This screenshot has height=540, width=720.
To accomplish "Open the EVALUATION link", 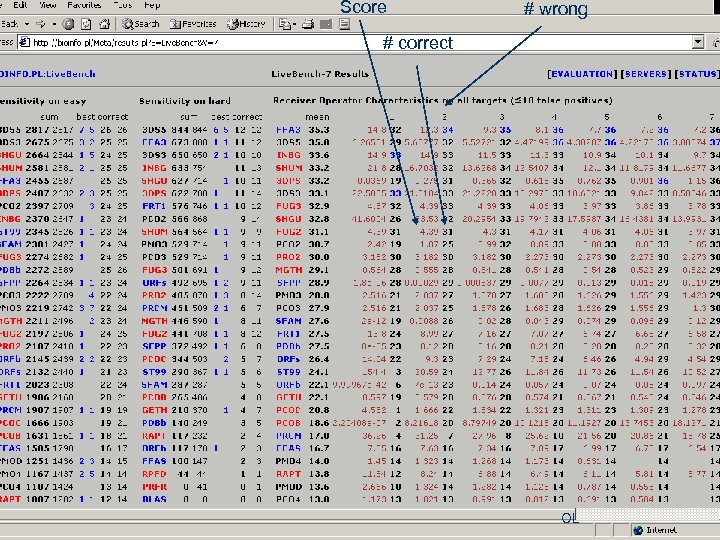I will coord(582,74).
